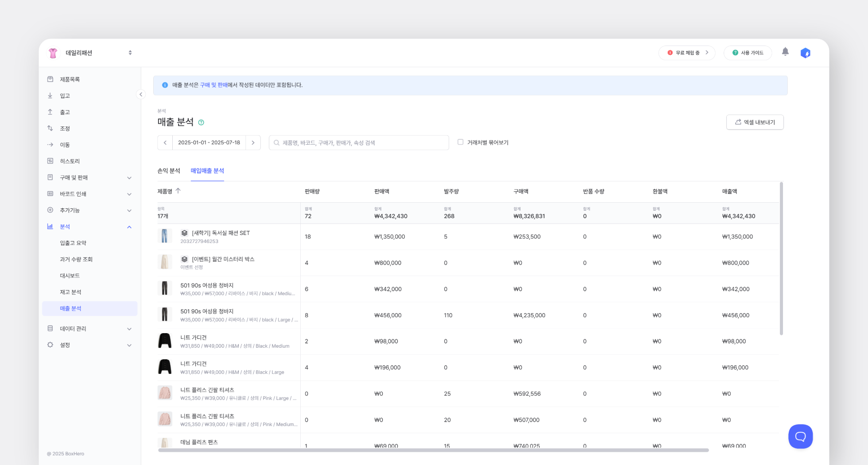Click the sort arrow beside 제품명 column

coord(178,191)
